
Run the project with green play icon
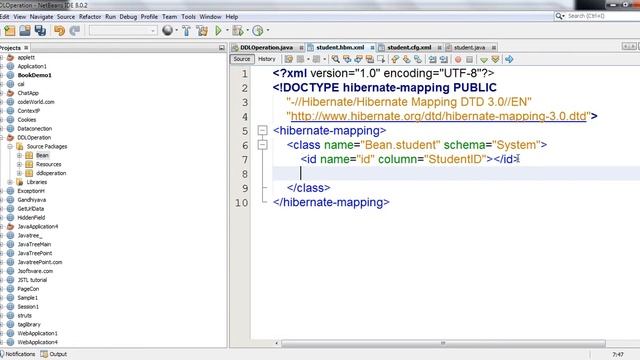(x=218, y=31)
